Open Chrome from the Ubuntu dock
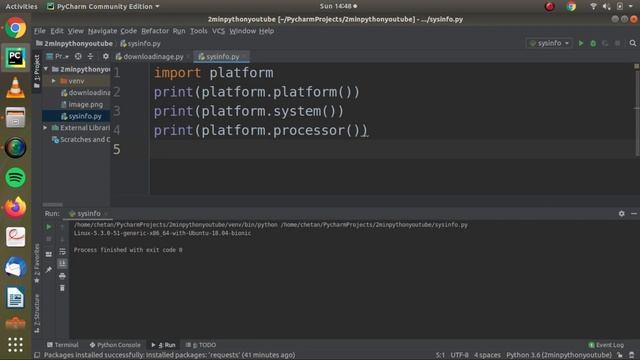This screenshot has height=360, width=640. tap(15, 28)
